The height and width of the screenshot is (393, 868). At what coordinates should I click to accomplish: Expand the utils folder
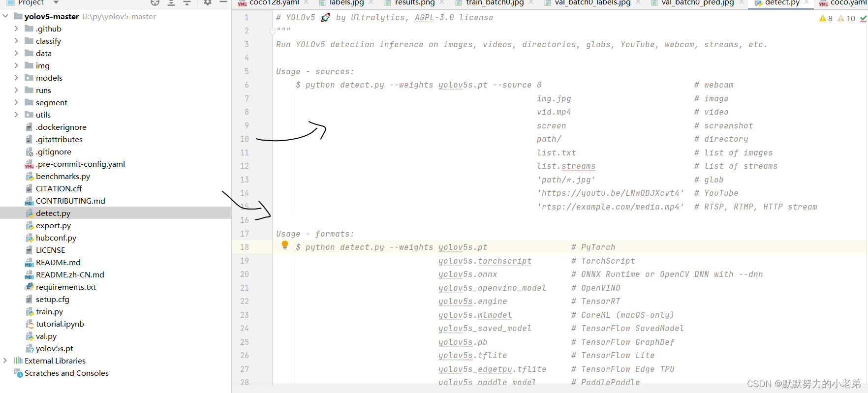[x=16, y=115]
